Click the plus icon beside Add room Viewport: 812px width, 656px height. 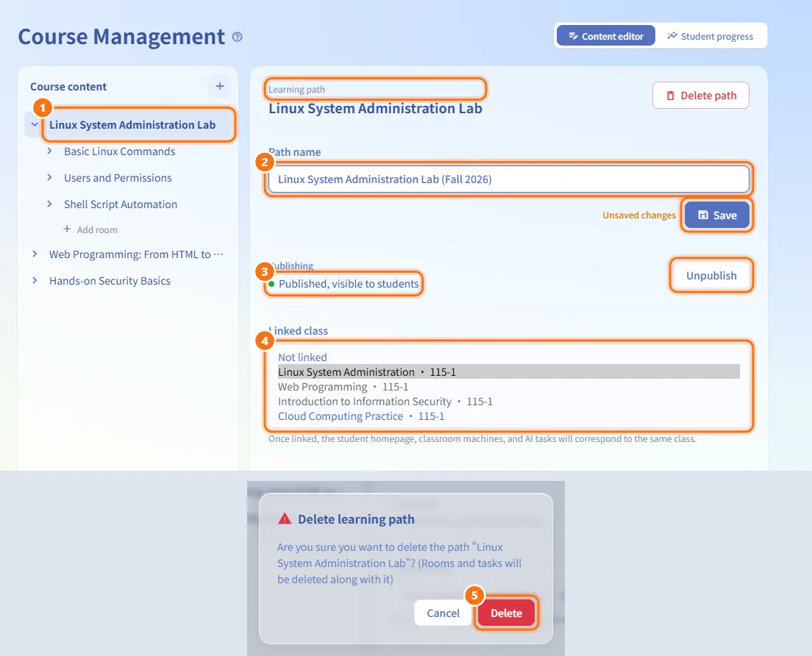pyautogui.click(x=67, y=229)
